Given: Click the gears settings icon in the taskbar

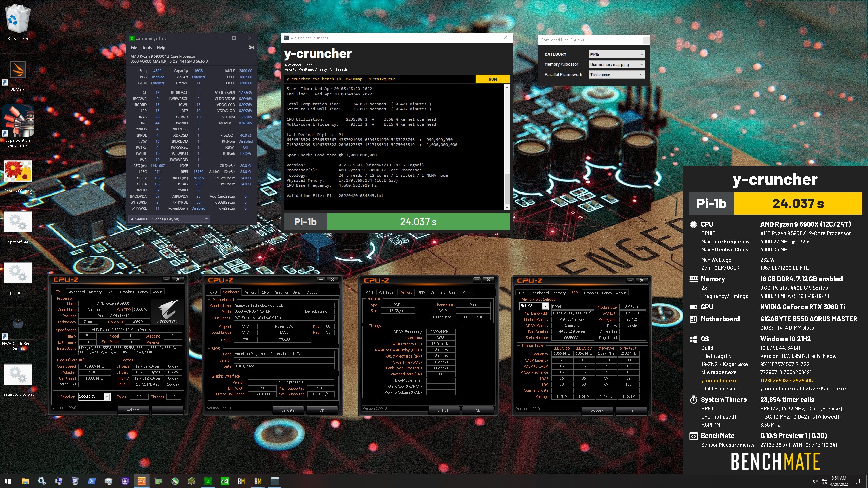Looking at the screenshot, I should [x=42, y=481].
